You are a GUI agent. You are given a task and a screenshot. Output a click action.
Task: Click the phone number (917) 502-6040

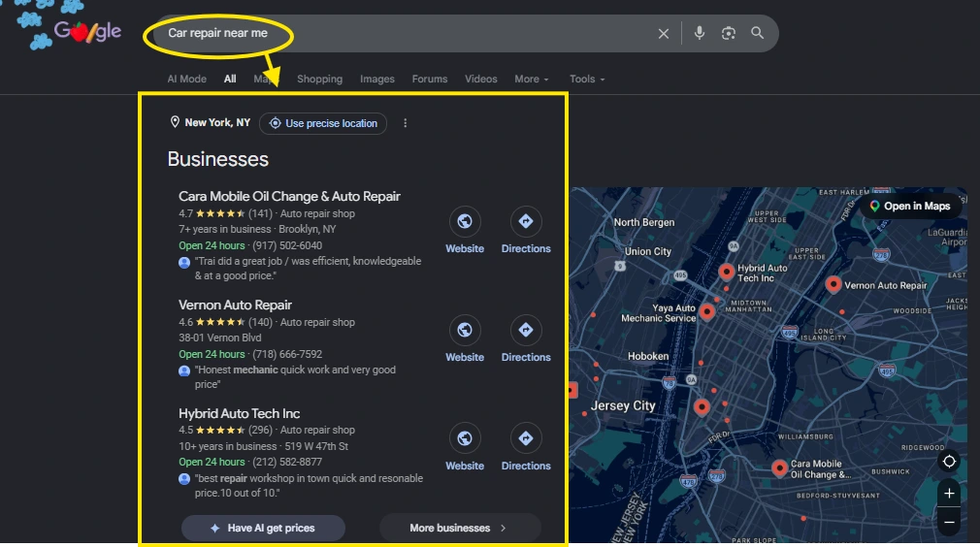(x=287, y=245)
